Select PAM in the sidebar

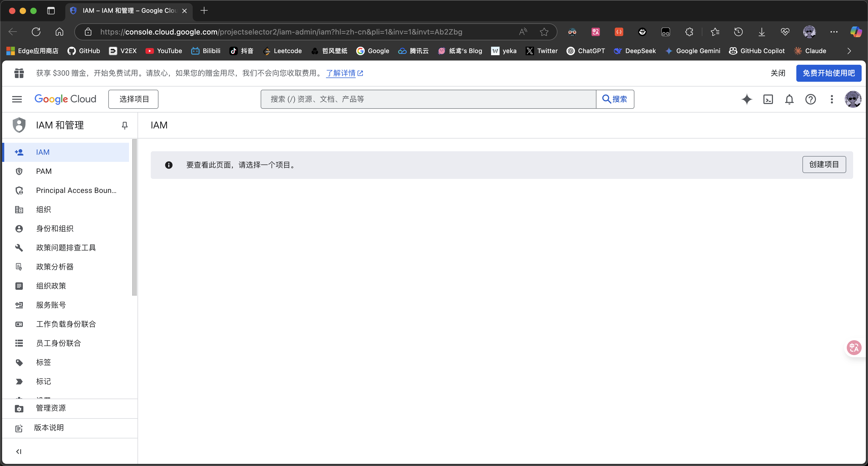pyautogui.click(x=44, y=171)
